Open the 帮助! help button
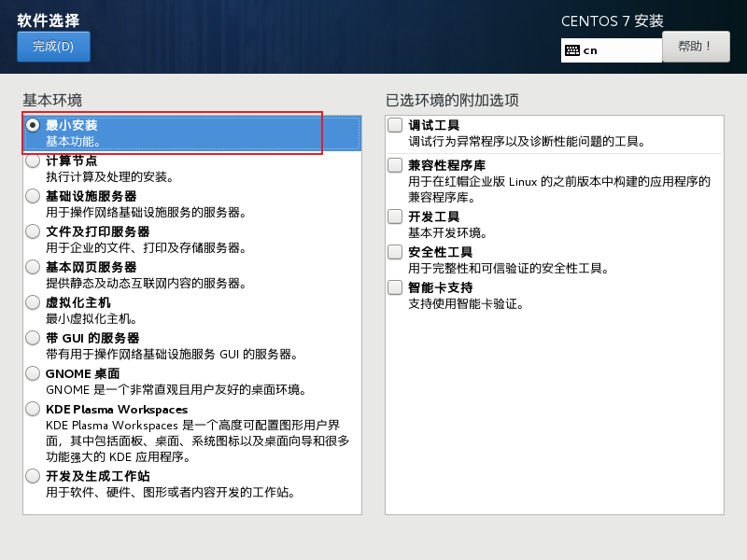 [x=696, y=47]
